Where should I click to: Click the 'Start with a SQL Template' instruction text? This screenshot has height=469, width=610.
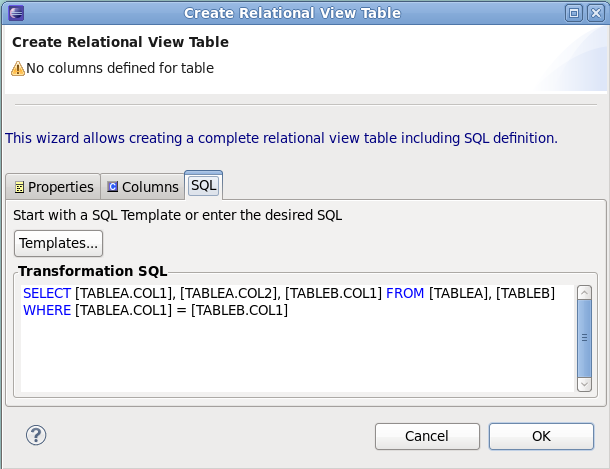point(177,215)
